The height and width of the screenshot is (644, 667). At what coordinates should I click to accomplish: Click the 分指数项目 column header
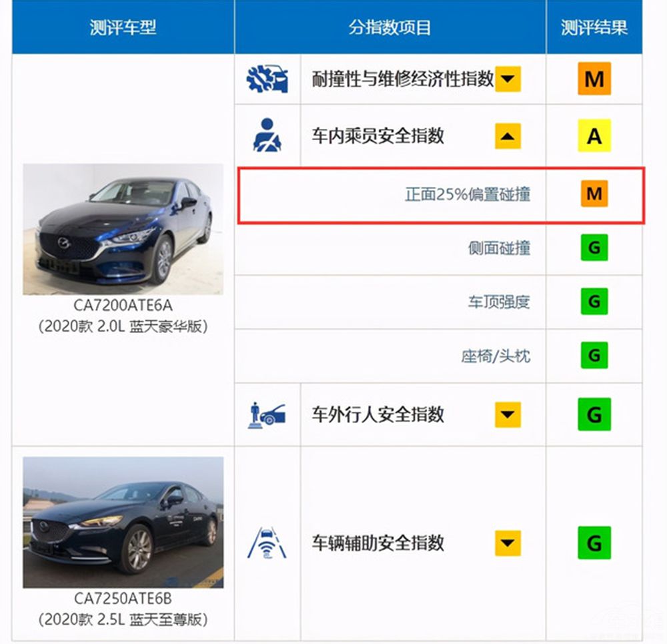point(390,27)
